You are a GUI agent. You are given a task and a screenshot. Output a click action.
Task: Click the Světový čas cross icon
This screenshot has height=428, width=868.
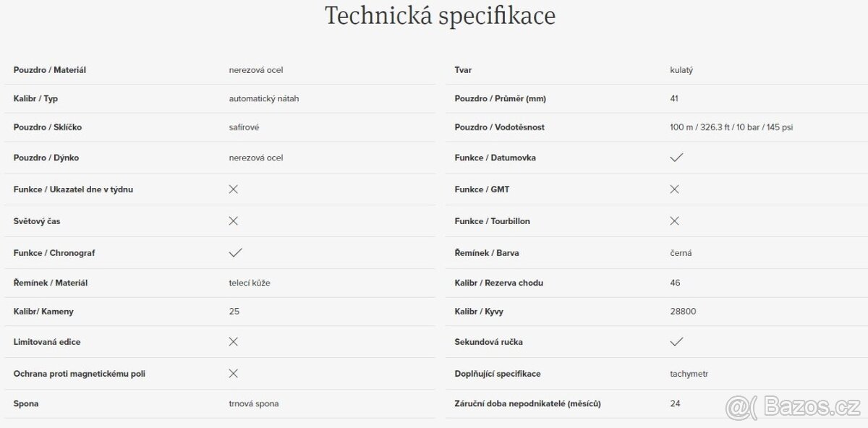[233, 221]
